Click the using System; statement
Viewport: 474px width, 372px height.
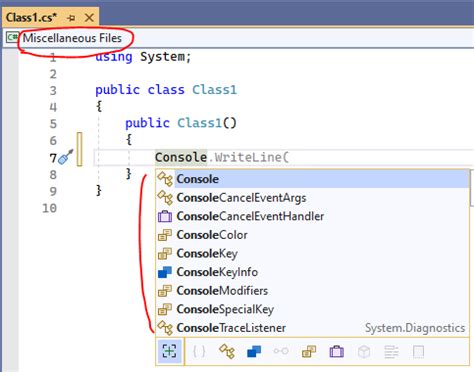pyautogui.click(x=143, y=57)
